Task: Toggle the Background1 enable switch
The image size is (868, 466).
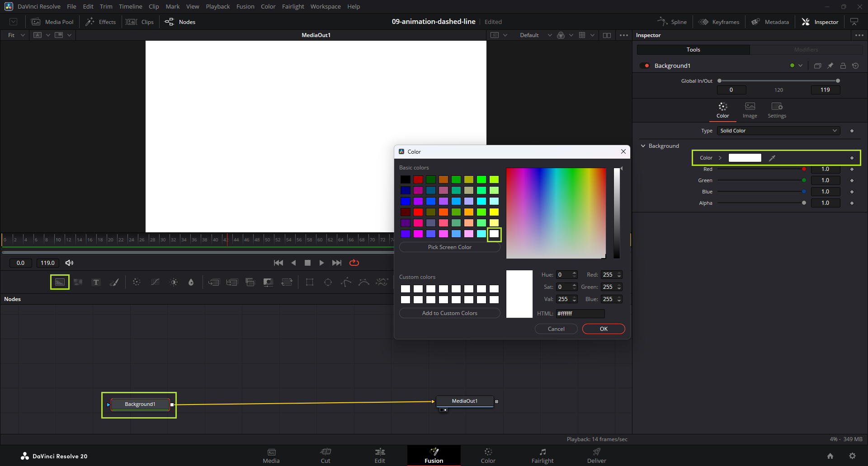Action: (x=645, y=66)
